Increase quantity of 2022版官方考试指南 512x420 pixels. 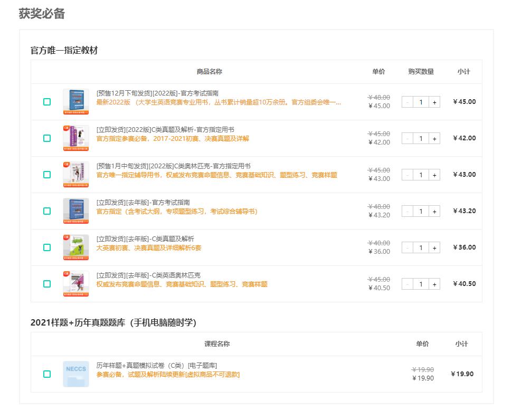point(434,102)
